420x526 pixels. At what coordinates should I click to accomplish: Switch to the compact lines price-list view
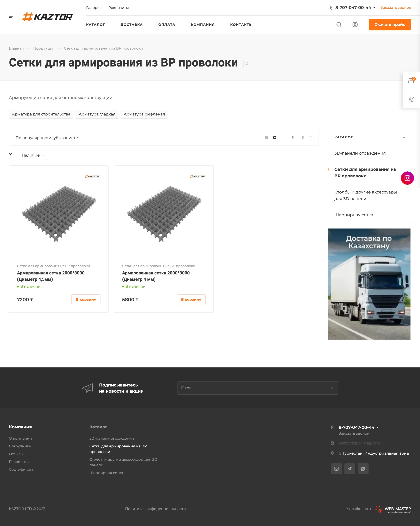(x=310, y=138)
